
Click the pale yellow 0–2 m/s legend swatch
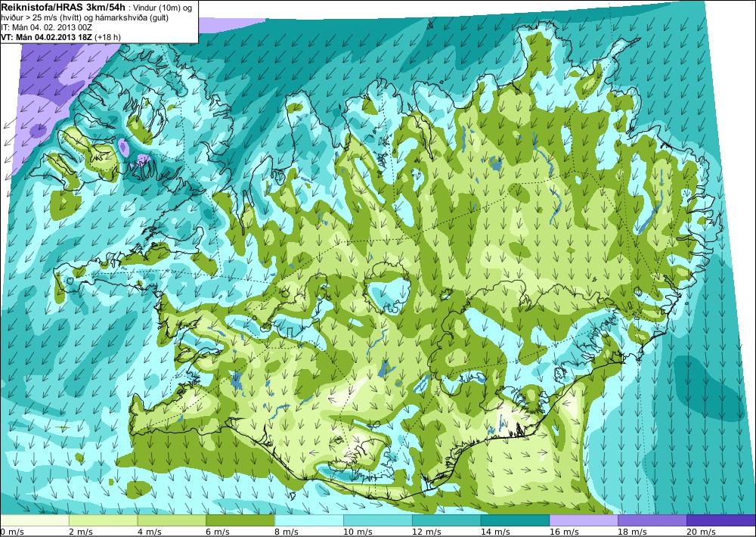[x=35, y=520]
